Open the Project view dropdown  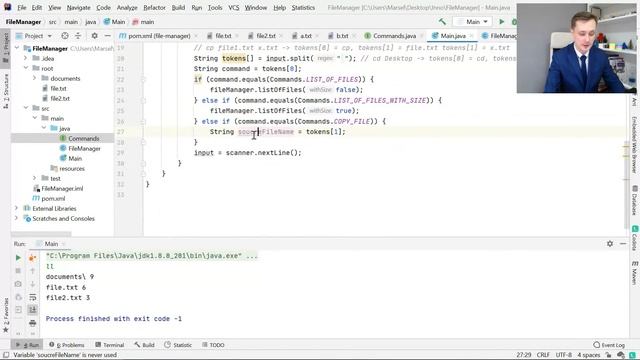pos(33,36)
